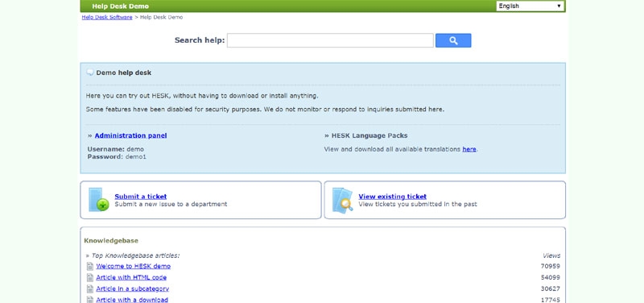Click the Demo help desk heading
The width and height of the screenshot is (644, 303).
coord(124,73)
